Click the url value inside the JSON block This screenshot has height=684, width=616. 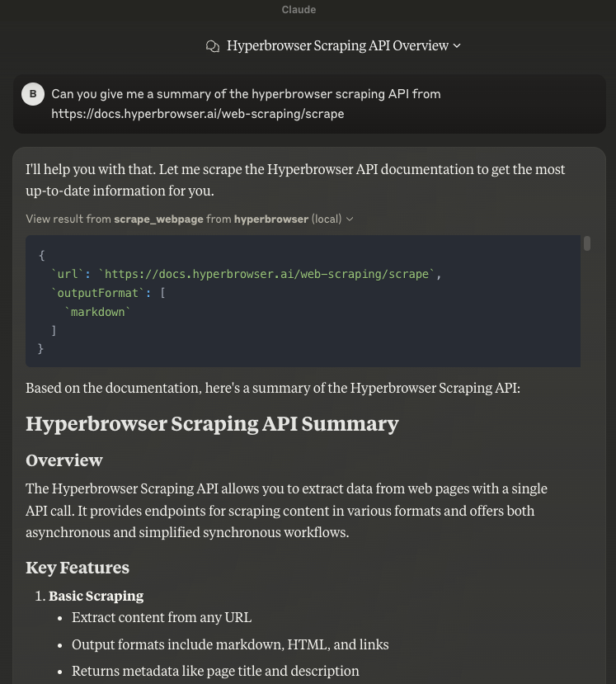[x=266, y=274]
